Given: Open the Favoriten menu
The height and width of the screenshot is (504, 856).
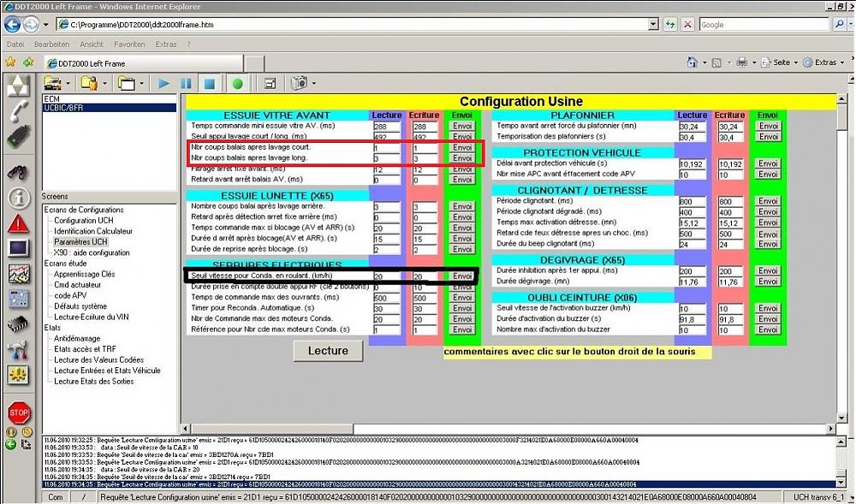Looking at the screenshot, I should [129, 44].
